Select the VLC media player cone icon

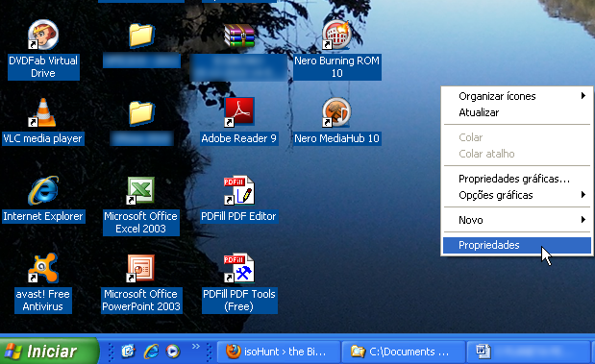click(x=43, y=112)
